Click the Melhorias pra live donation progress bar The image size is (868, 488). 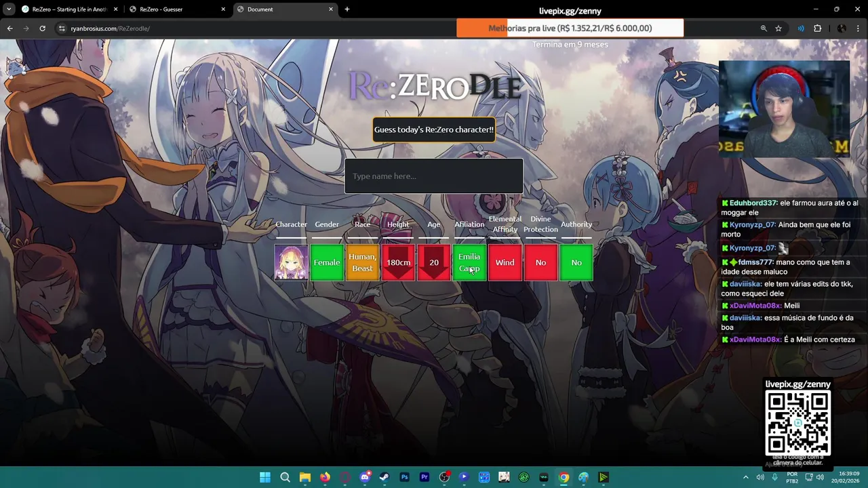coord(570,28)
